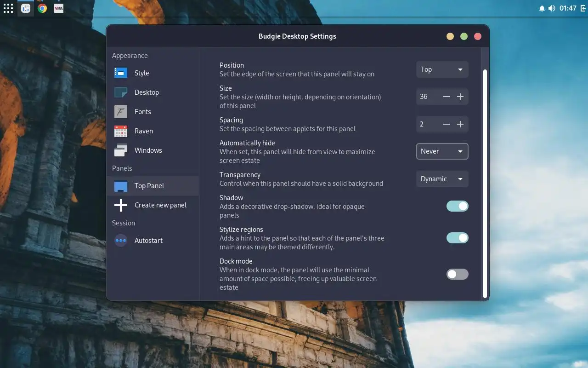Click the Panels section heading
The width and height of the screenshot is (588, 368).
[122, 168]
